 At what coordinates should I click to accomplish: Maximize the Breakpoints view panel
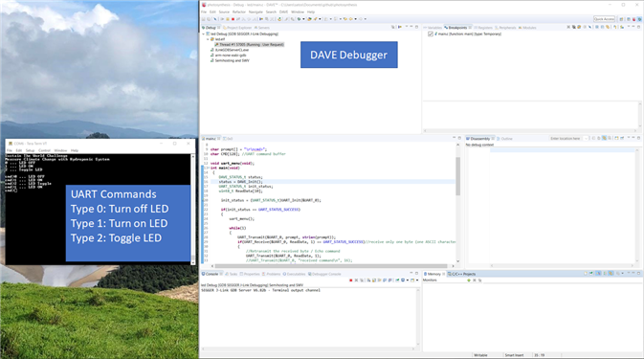pyautogui.click(x=639, y=27)
